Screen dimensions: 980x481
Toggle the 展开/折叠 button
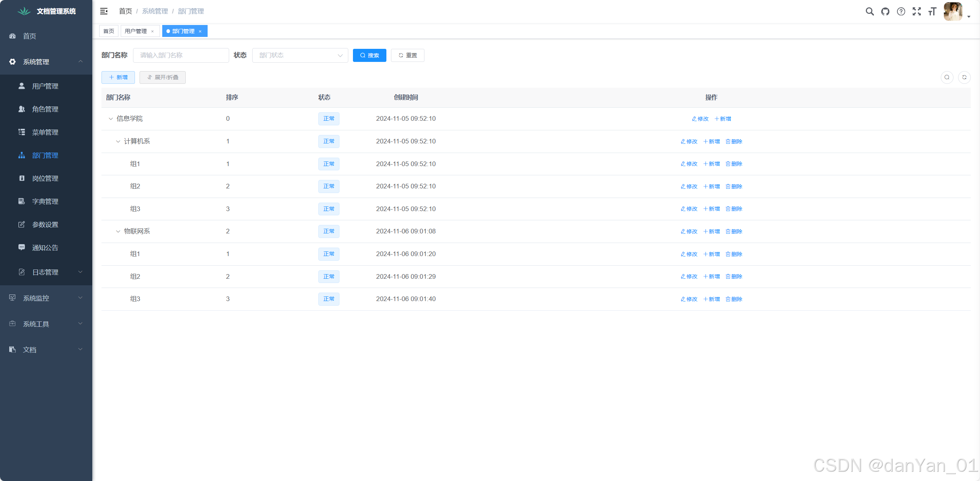[163, 77]
